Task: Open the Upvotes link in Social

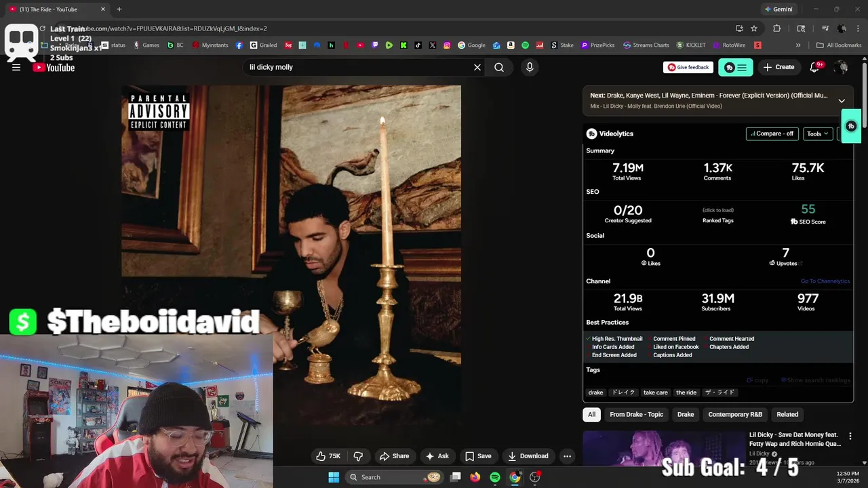Action: [786, 263]
